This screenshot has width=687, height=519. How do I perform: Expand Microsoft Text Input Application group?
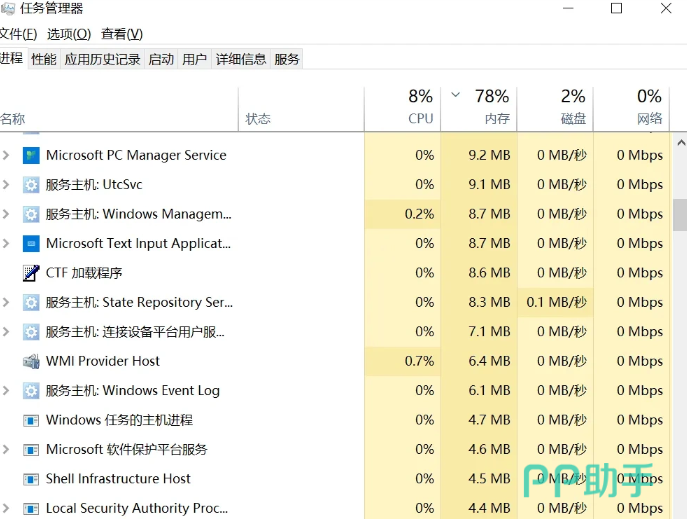pos(6,243)
